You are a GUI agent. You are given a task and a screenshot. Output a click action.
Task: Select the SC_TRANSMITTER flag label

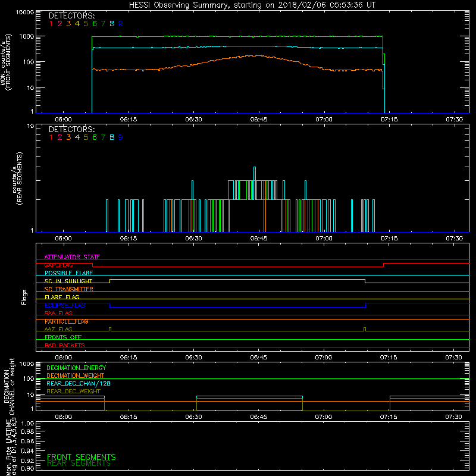click(x=68, y=289)
